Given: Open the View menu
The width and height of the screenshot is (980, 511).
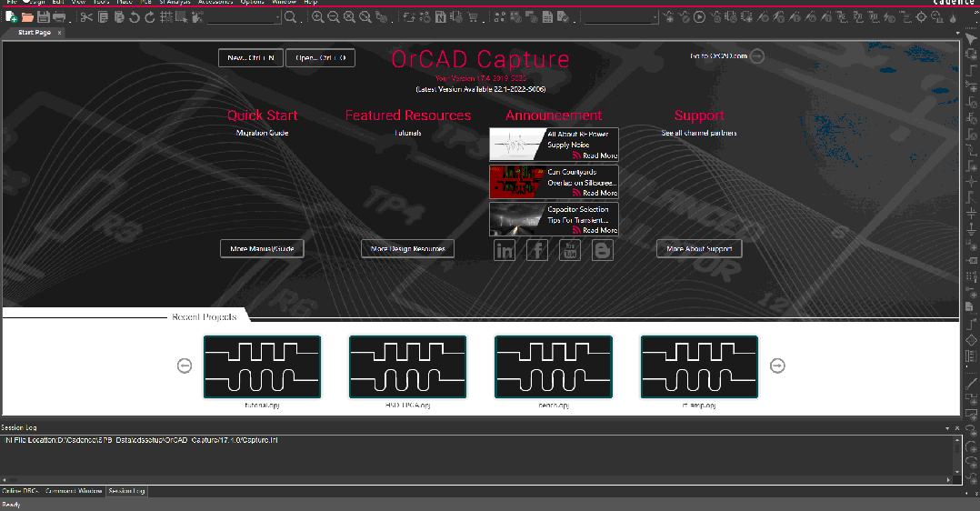Looking at the screenshot, I should tap(79, 2).
